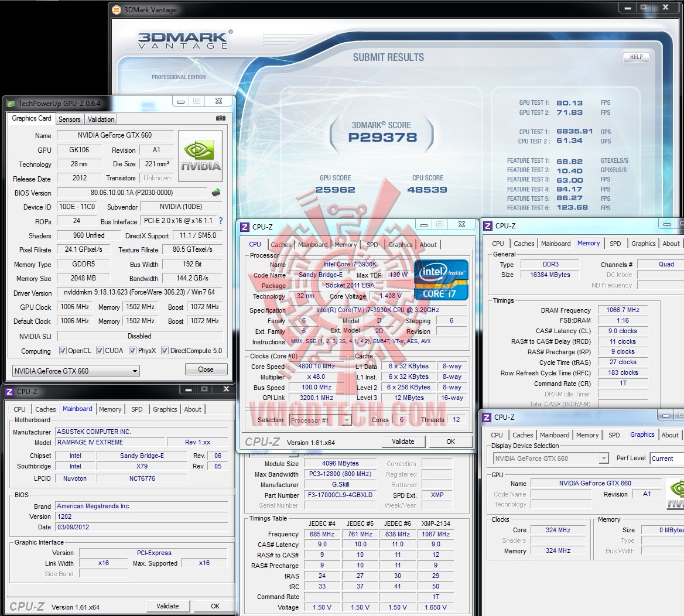Open the About tab in CPU-Z Graphics window
684x616 pixels.
pos(669,435)
